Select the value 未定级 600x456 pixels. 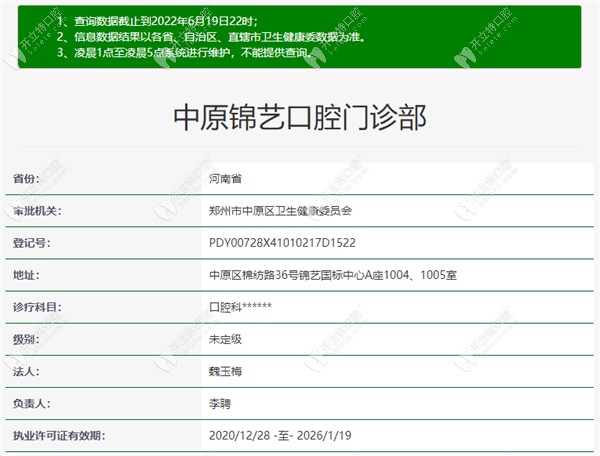point(225,339)
